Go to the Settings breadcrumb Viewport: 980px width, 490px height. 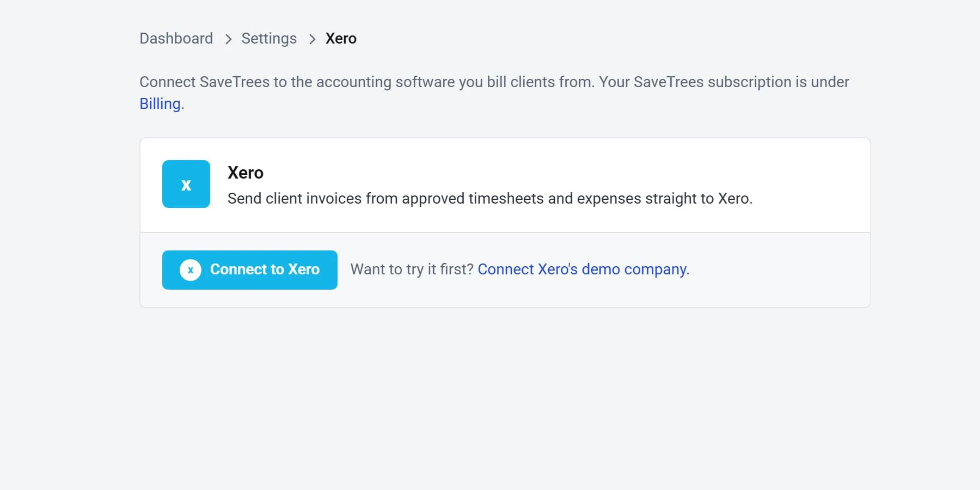(269, 39)
